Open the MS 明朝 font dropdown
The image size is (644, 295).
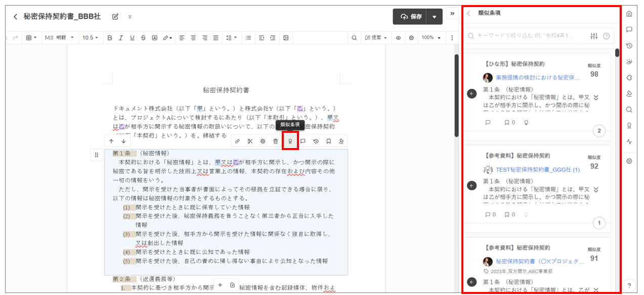click(x=59, y=38)
